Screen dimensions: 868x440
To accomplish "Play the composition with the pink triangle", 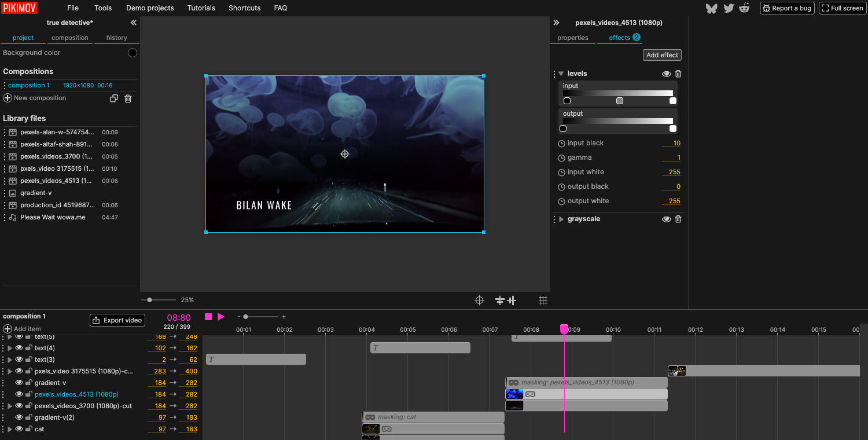I will point(221,317).
